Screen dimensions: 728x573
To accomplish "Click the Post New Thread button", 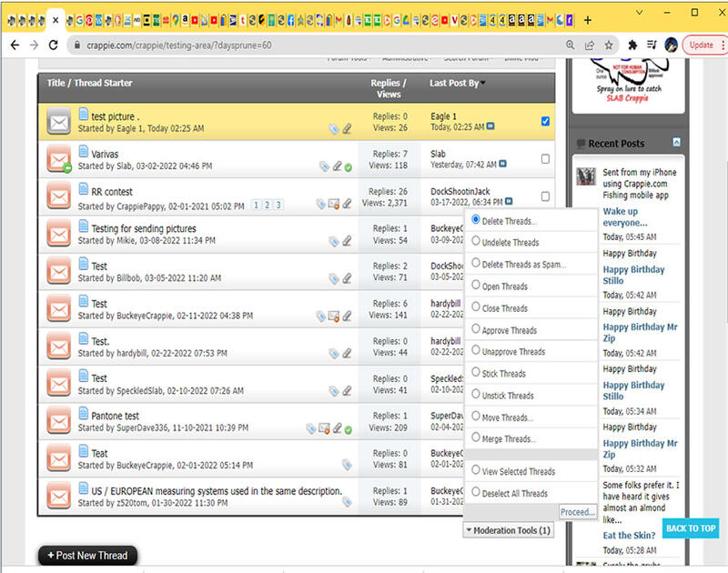I will [87, 556].
